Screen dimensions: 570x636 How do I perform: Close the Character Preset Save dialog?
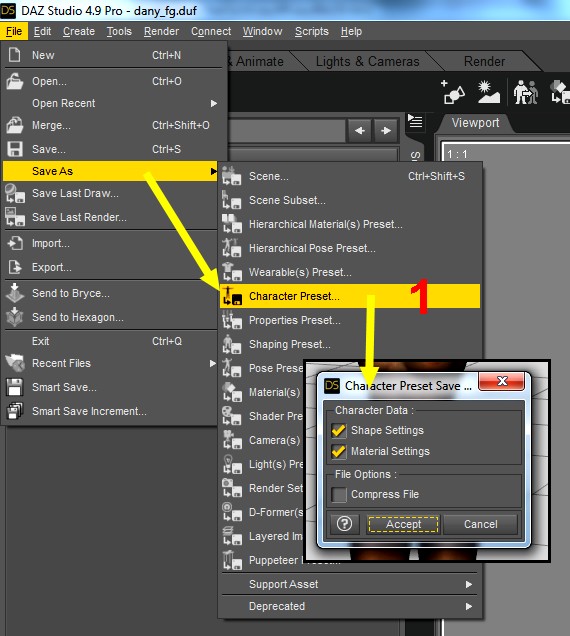point(501,381)
